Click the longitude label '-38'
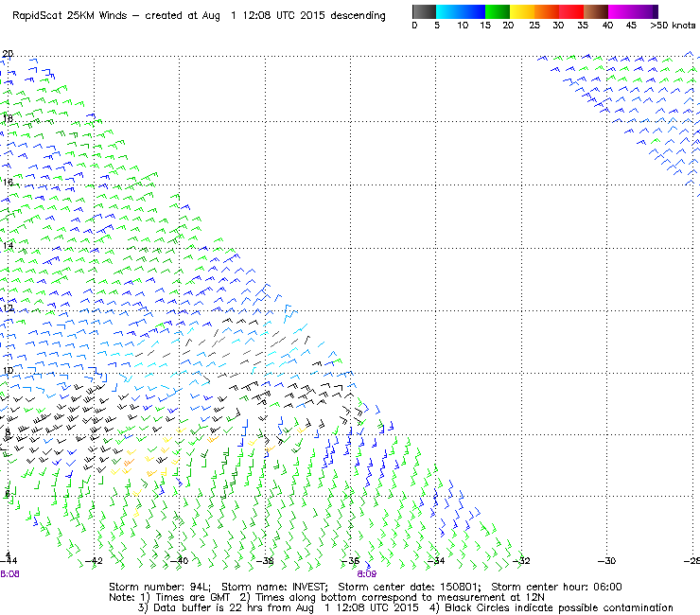700x615 pixels. point(265,561)
